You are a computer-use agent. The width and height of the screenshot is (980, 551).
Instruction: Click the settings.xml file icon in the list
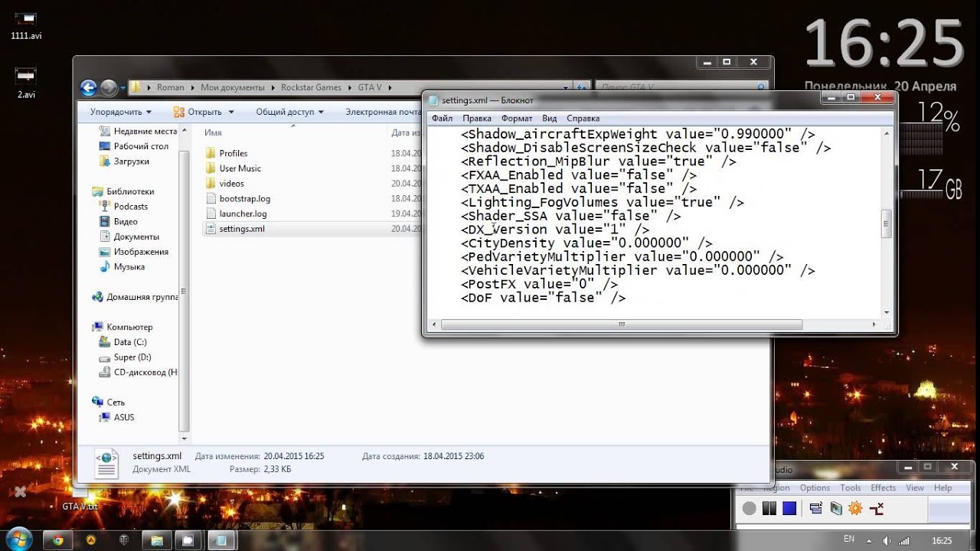211,228
